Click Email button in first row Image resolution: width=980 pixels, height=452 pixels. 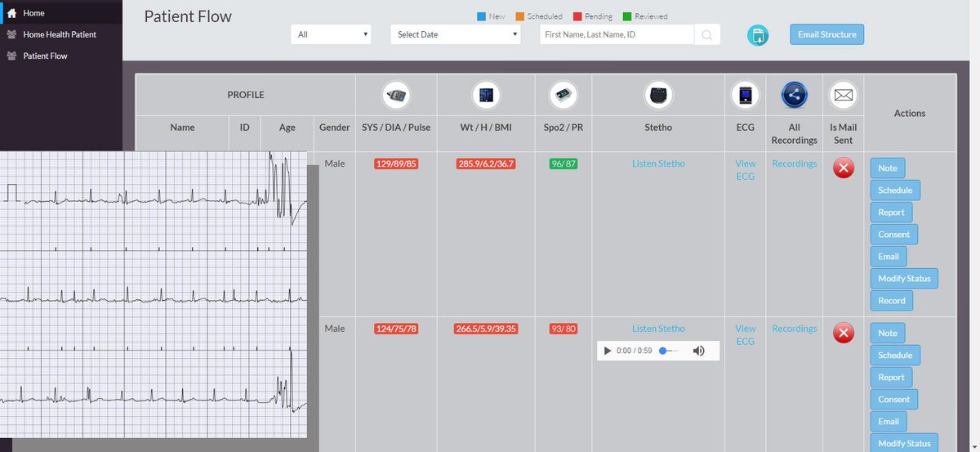point(889,257)
